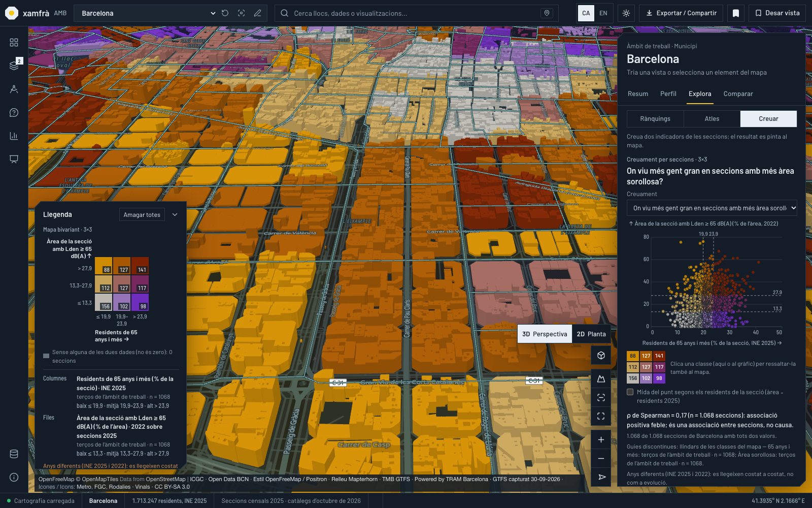
Task: Click the mountain terrain icon in map controls
Action: (x=601, y=379)
